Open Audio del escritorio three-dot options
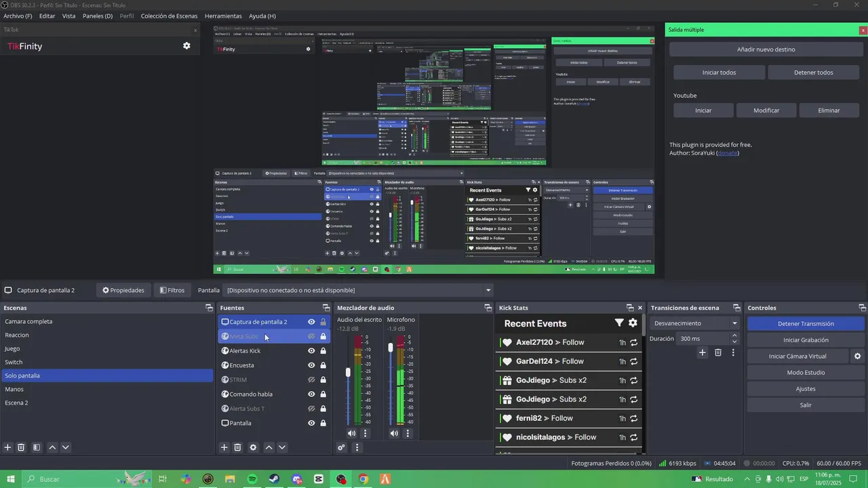The width and height of the screenshot is (868, 488). [365, 433]
